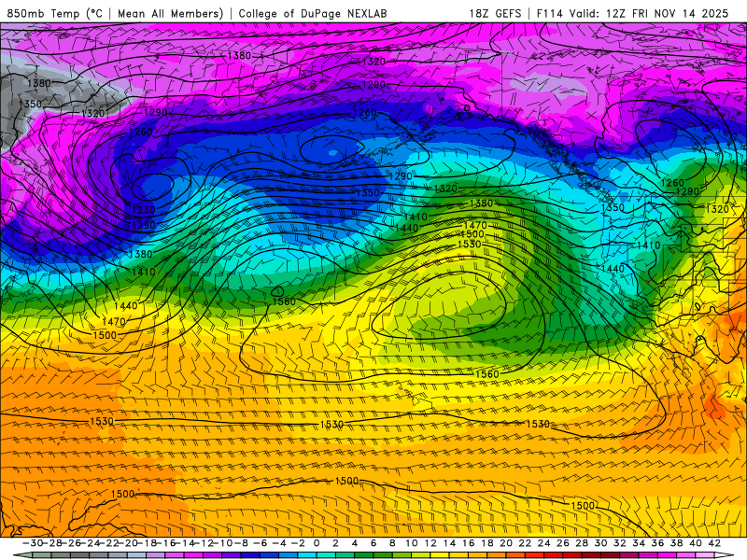747x560 pixels.
Task: Click the 10 value on the temperature scale
Action: [x=412, y=543]
